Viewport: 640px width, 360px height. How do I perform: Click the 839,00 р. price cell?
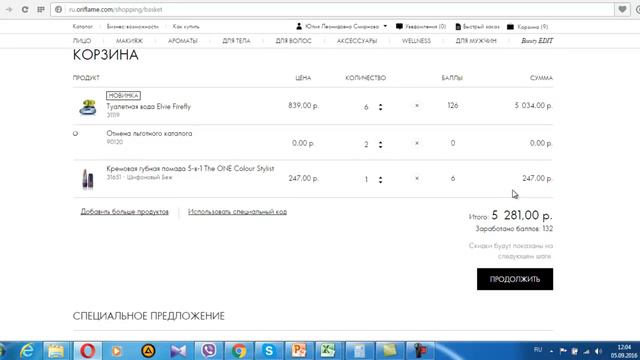(x=303, y=106)
